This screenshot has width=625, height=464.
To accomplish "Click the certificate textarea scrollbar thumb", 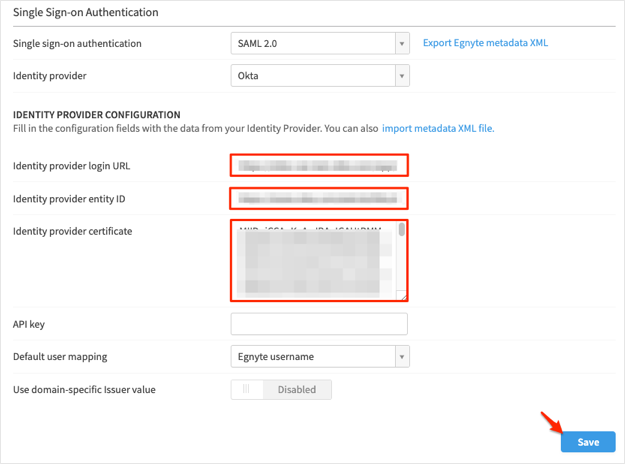I will coord(402,231).
